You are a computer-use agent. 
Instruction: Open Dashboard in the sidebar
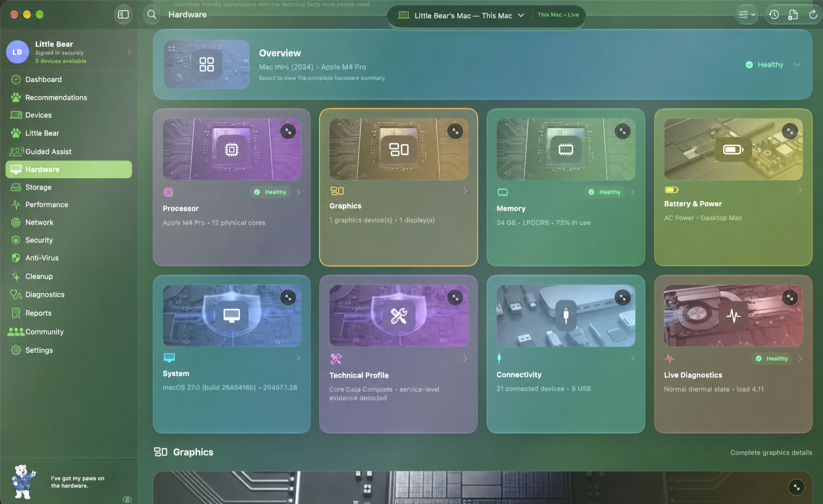pos(69,80)
